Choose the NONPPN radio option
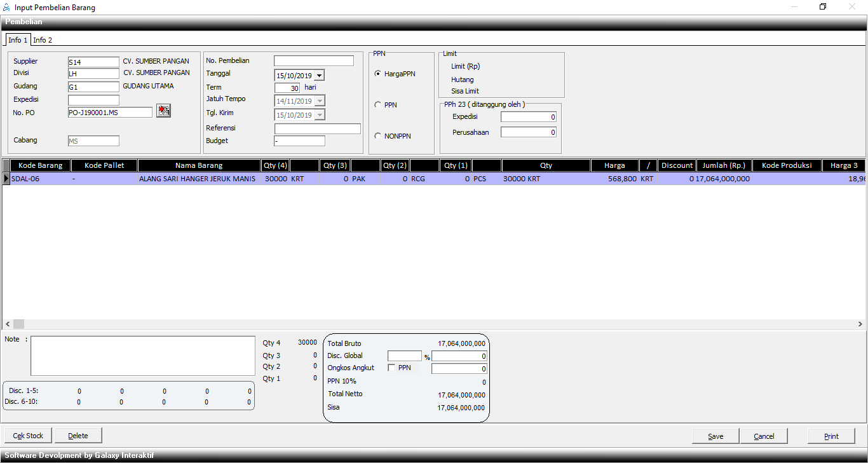This screenshot has height=463, width=868. [378, 136]
